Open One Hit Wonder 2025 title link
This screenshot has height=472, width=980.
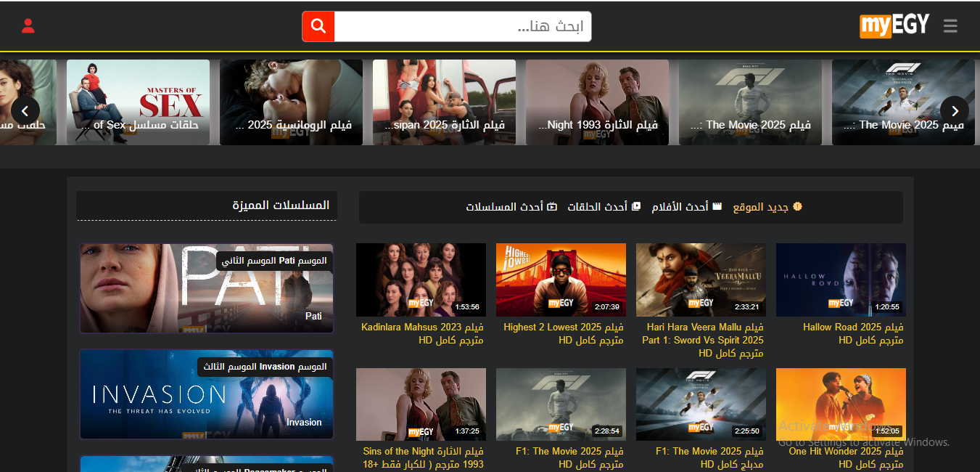pyautogui.click(x=847, y=457)
